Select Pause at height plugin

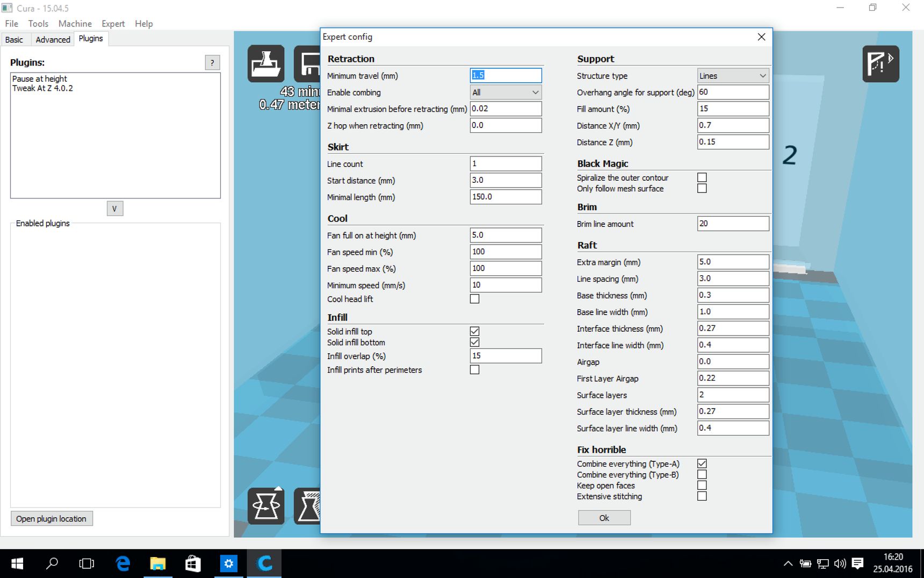[x=40, y=79]
